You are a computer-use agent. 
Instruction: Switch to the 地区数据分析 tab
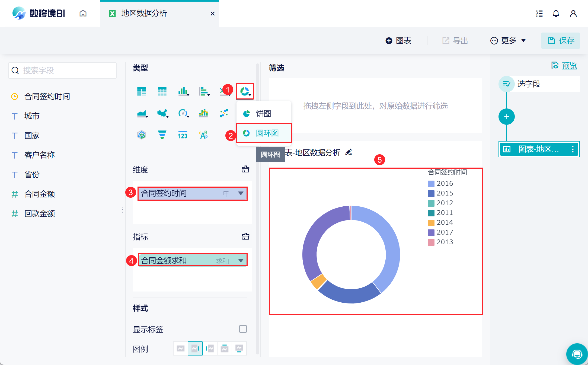[x=144, y=14]
